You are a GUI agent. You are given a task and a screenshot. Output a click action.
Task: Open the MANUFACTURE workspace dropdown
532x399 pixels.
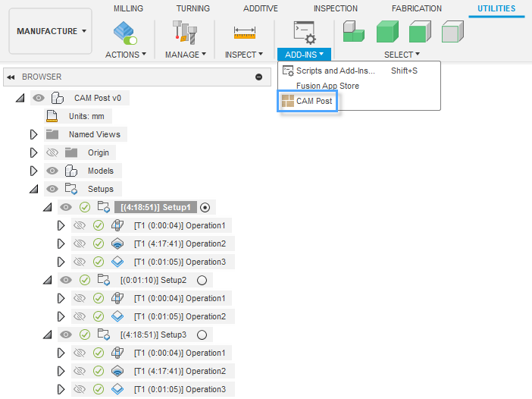click(x=51, y=31)
